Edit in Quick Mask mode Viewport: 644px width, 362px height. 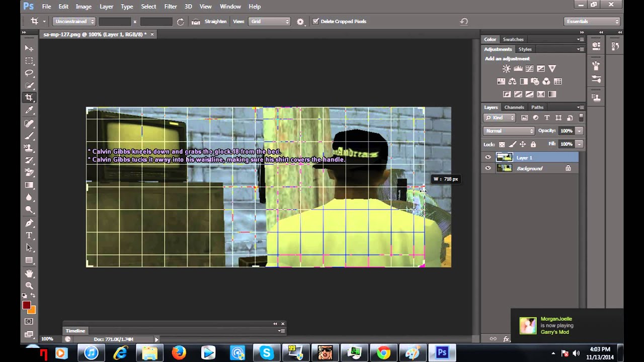(x=29, y=322)
